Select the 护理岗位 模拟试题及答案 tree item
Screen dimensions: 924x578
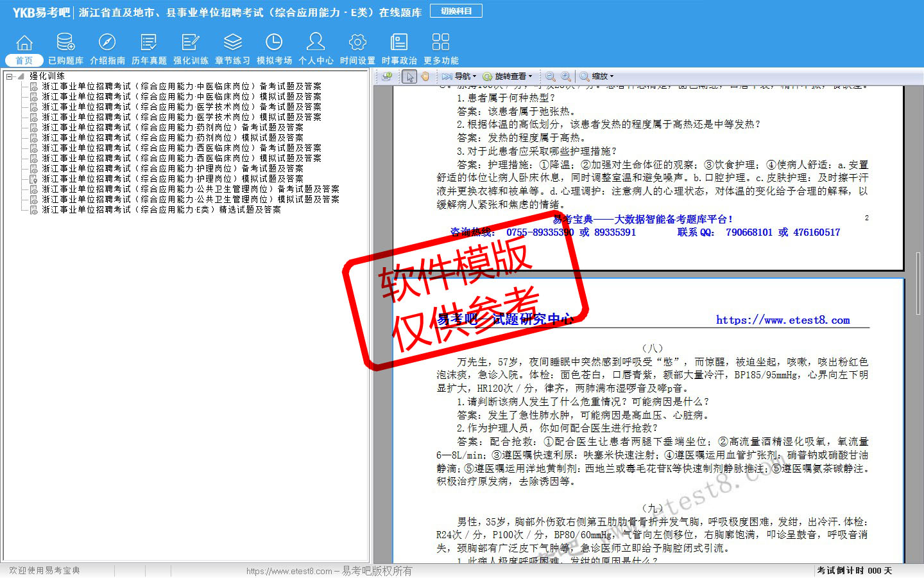[x=173, y=179]
